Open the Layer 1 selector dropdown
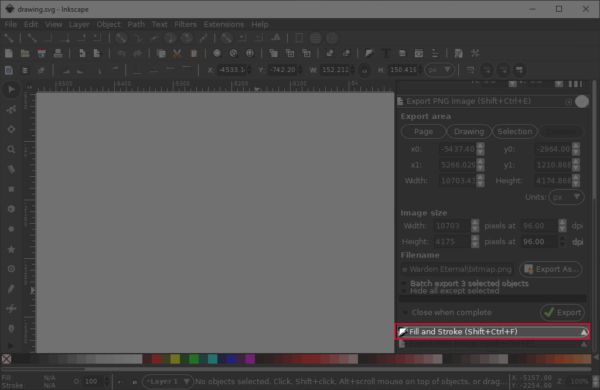Viewport: 600px width, 390px height. click(x=167, y=382)
